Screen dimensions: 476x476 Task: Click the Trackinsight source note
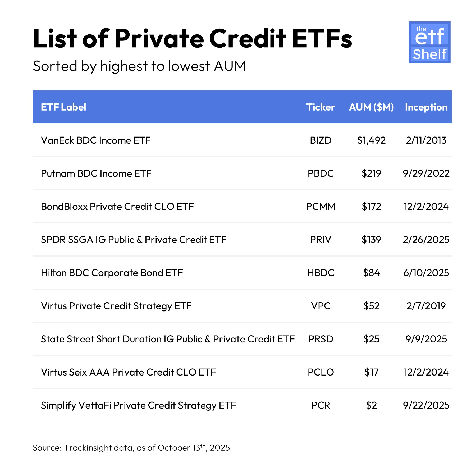pos(131,447)
